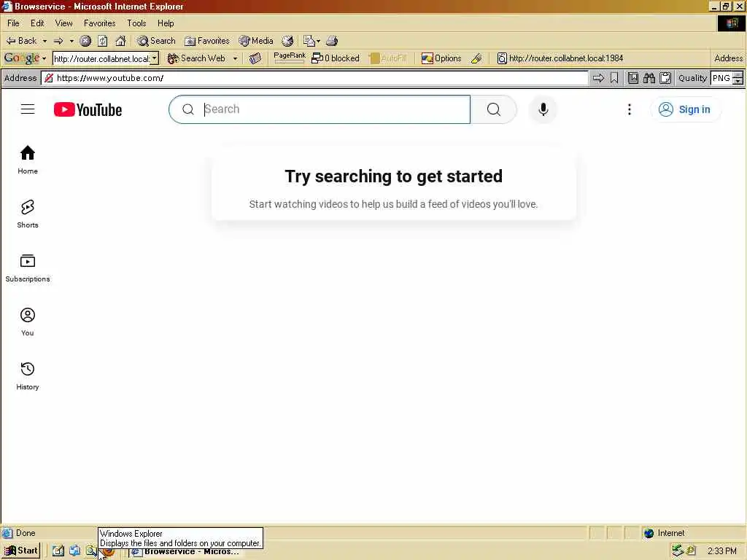Click the Forward arrow button
Image resolution: width=747 pixels, height=560 pixels.
coord(58,41)
